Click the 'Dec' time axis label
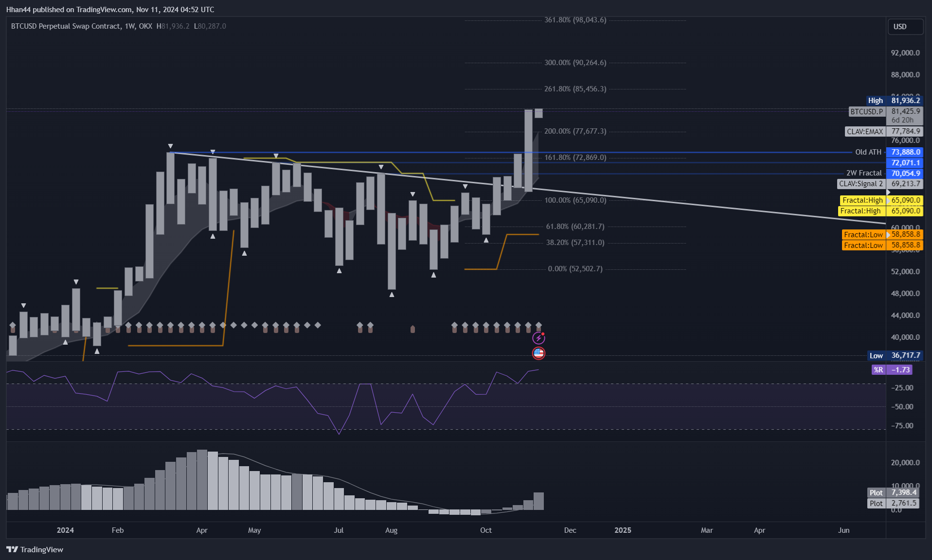Screen dimensions: 932x560 [x=570, y=530]
